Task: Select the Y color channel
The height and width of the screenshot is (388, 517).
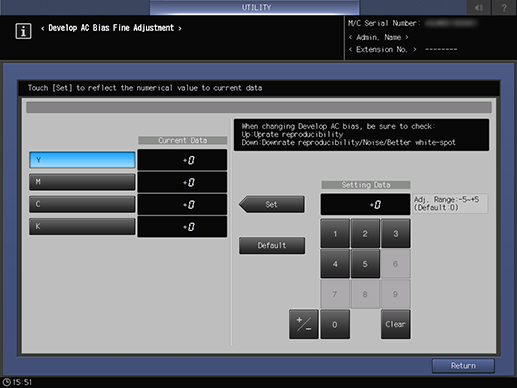Action: (82, 160)
